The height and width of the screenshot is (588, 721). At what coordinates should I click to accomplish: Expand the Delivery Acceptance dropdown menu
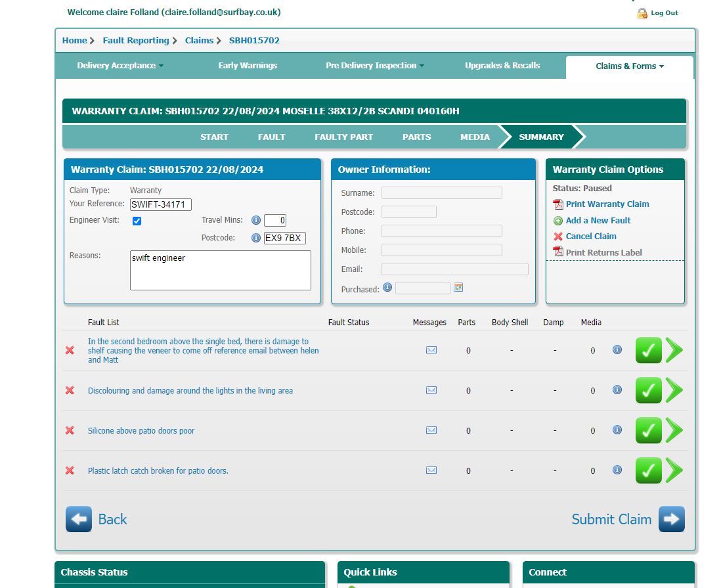tap(120, 66)
